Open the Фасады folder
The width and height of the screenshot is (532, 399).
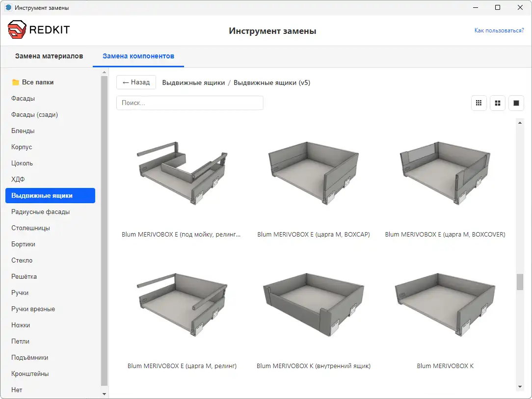[x=50, y=98]
